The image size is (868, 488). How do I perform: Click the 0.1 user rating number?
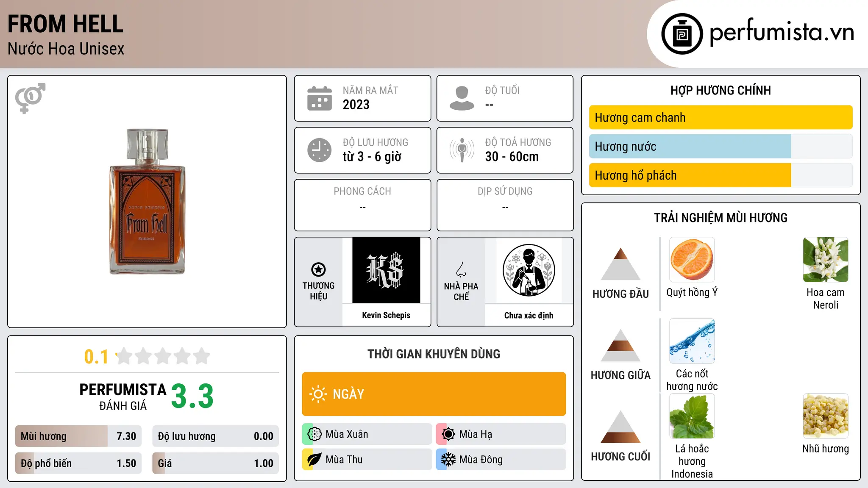click(96, 357)
